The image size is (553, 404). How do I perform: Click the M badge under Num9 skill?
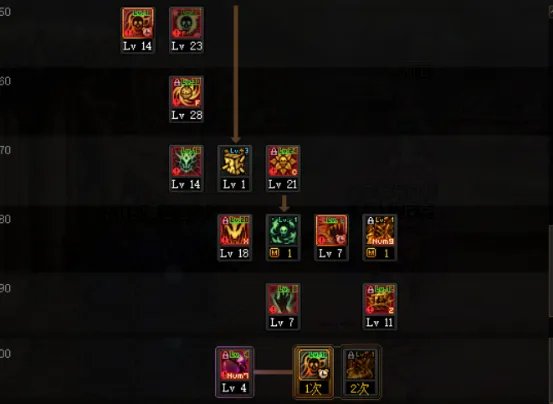coord(371,253)
